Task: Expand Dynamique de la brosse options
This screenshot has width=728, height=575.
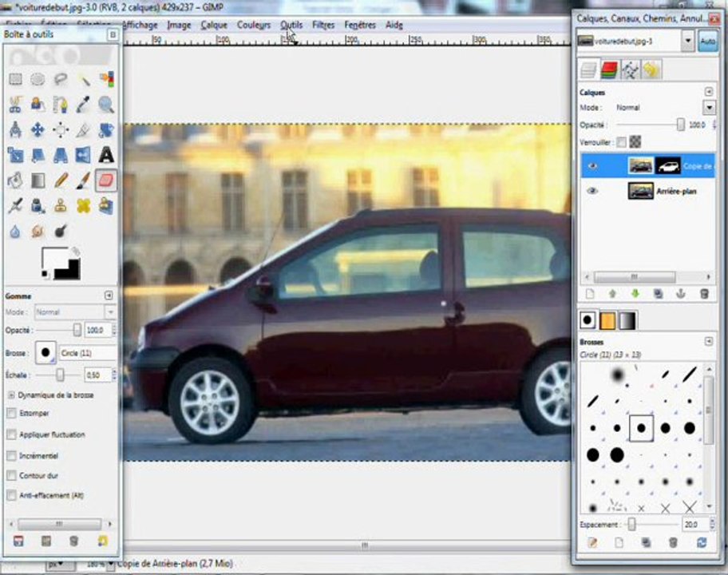Action: click(x=10, y=395)
